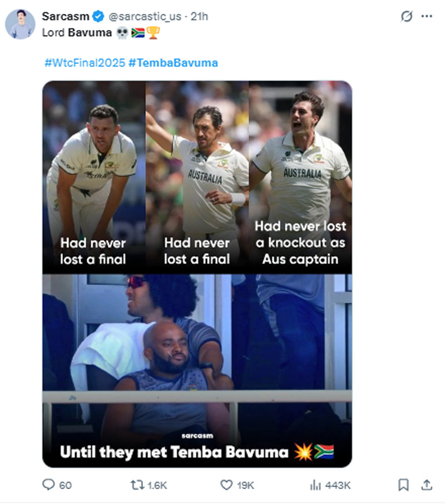Click the 60 replies count
The image size is (445, 504).
click(65, 485)
